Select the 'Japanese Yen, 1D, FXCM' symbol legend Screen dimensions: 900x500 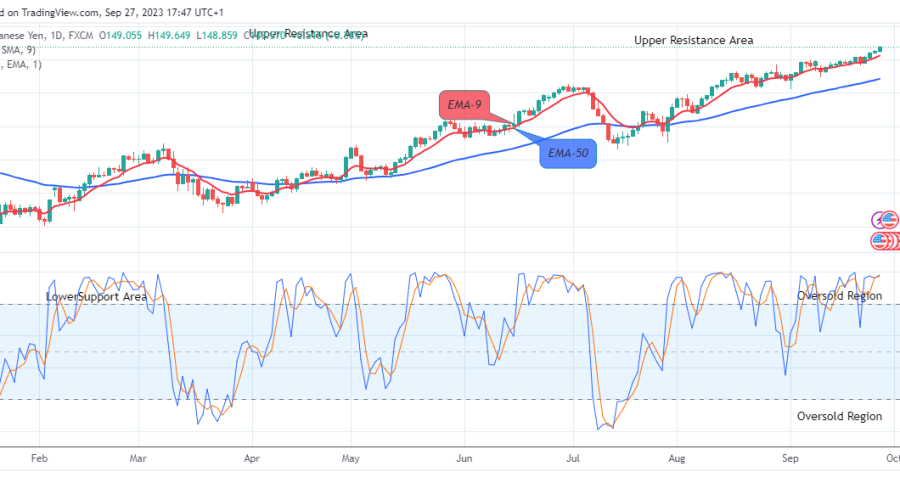point(46,35)
